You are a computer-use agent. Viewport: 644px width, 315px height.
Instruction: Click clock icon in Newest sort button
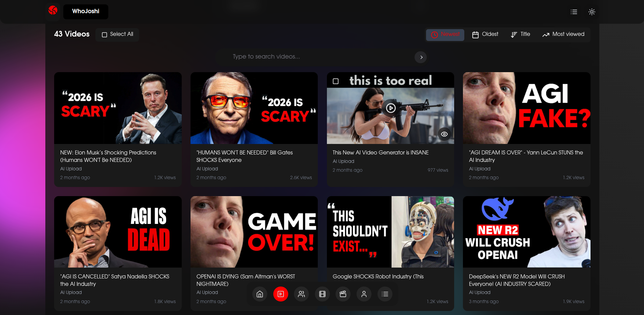point(435,35)
